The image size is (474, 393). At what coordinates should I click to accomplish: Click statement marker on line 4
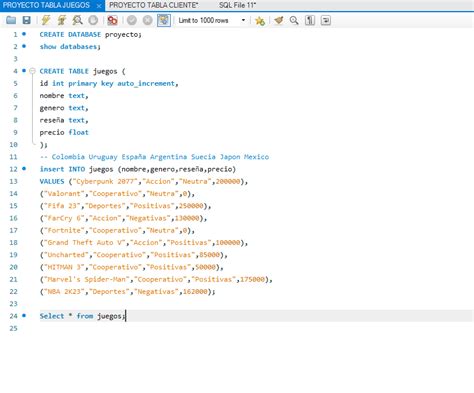pos(24,70)
